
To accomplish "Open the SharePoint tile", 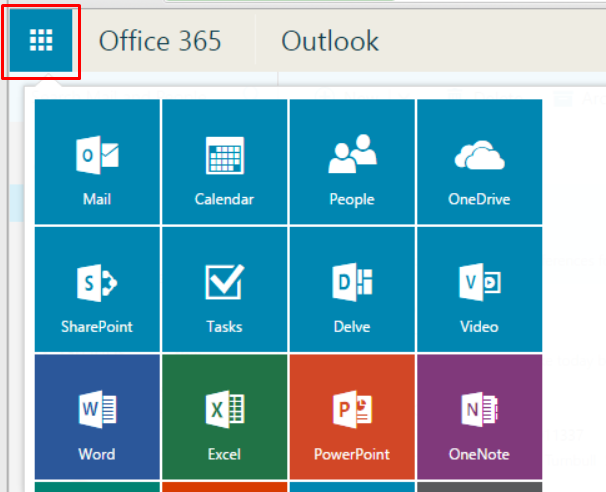I will 97,289.
